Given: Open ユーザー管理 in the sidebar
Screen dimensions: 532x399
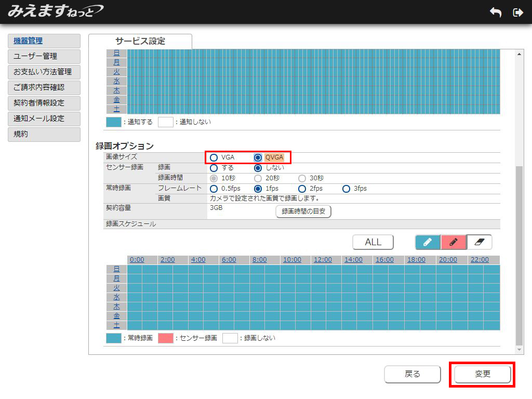Looking at the screenshot, I should coord(44,56).
